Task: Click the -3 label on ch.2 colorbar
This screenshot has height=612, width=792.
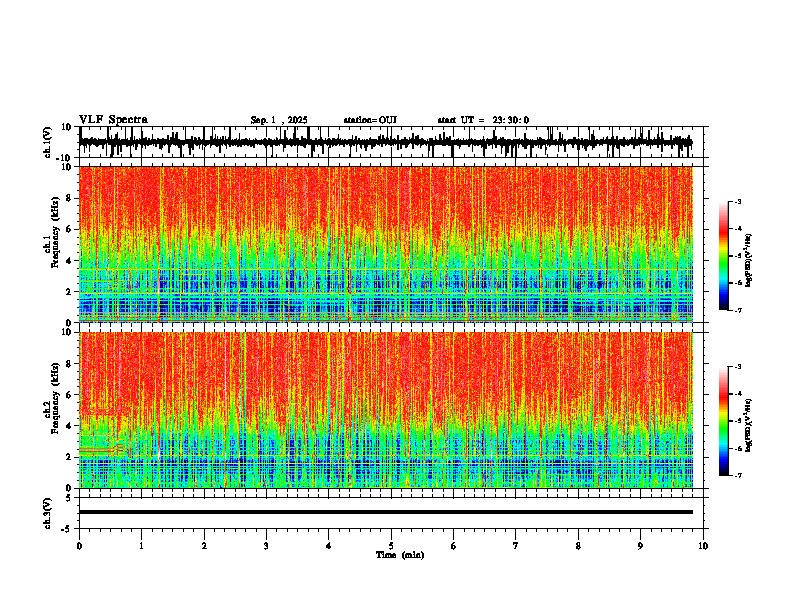Action: click(738, 367)
